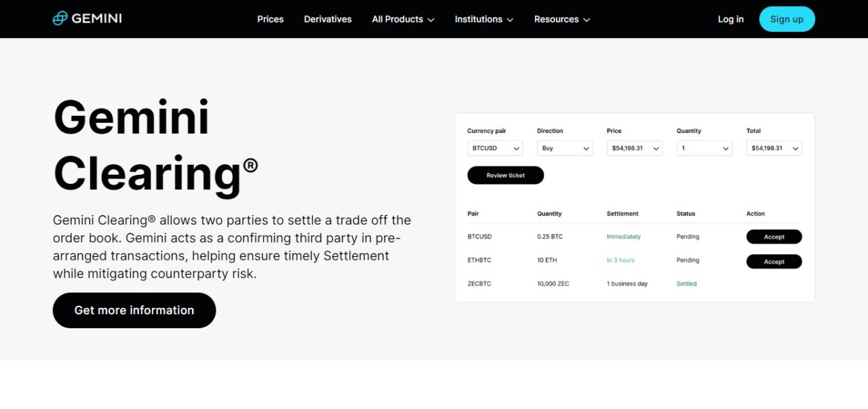Open the Currency pair BTCUSD dropdown
The height and width of the screenshot is (409, 868).
[x=495, y=148]
